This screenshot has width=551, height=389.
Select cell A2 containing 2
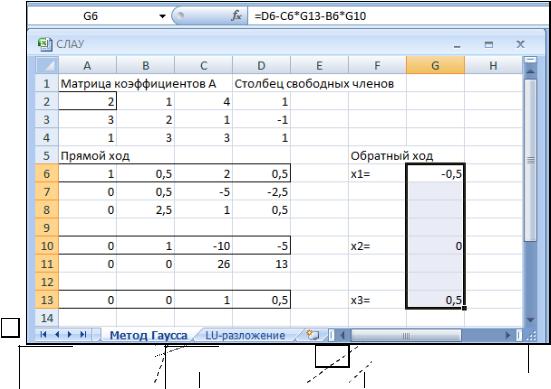click(87, 102)
